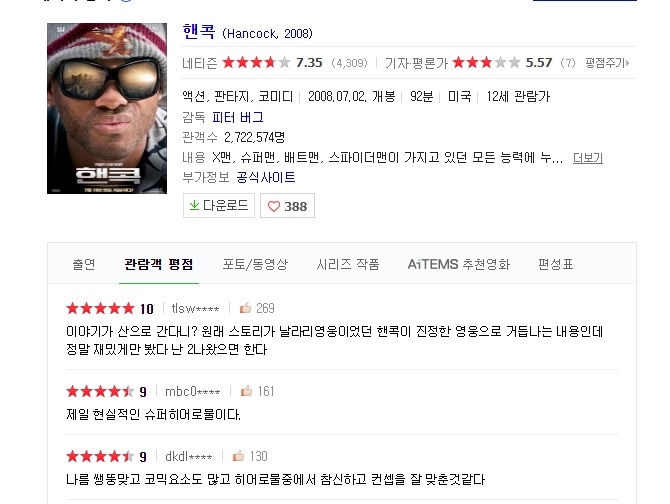Click the heart like icon showing 388
The height and width of the screenshot is (504, 670).
pyautogui.click(x=273, y=206)
